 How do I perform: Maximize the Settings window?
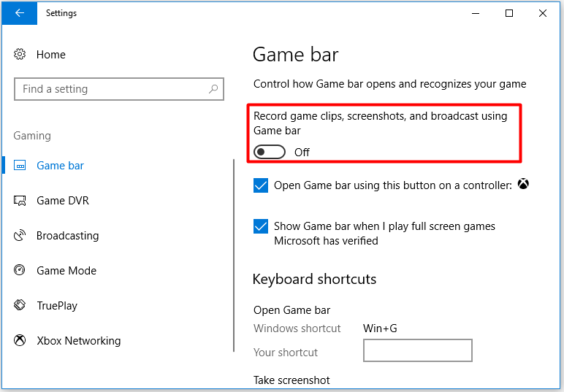(x=509, y=13)
